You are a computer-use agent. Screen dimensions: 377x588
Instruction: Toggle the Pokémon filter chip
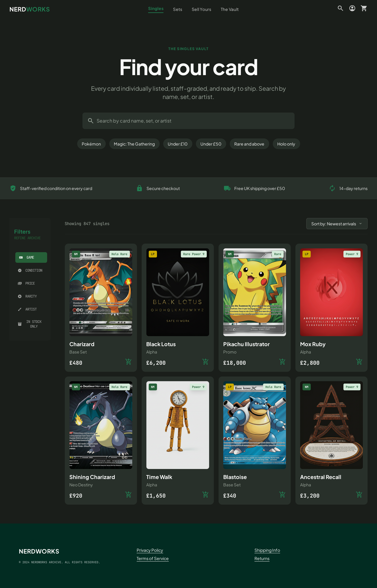click(91, 144)
